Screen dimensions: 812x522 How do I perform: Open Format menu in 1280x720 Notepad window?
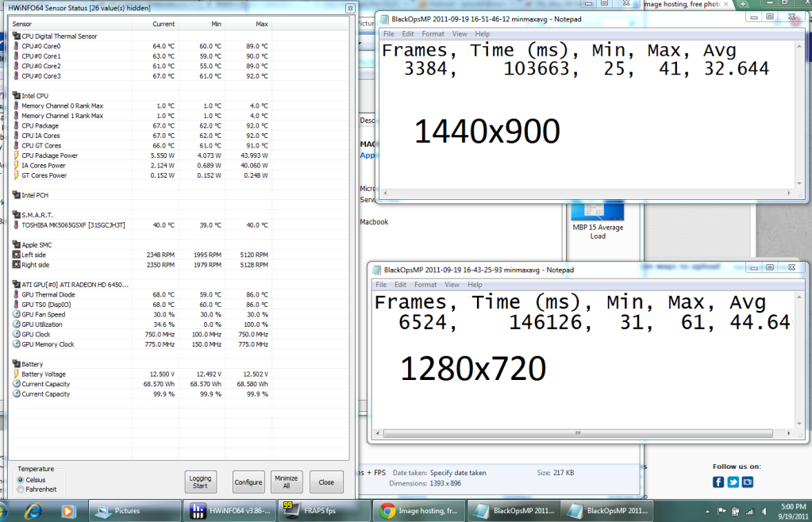pyautogui.click(x=425, y=285)
